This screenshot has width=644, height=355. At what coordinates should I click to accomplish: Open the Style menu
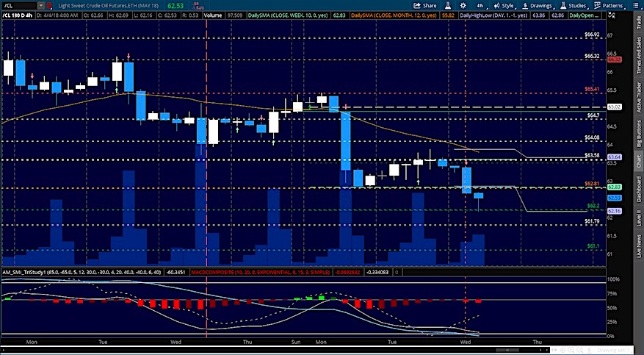pos(504,5)
